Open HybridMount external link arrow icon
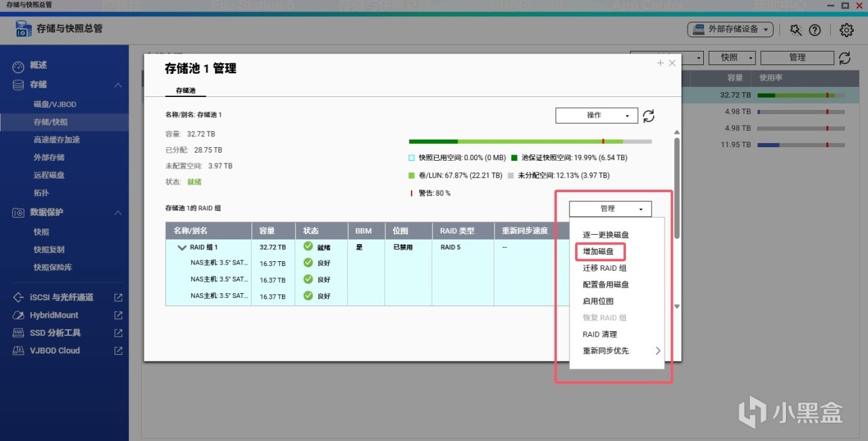This screenshot has height=441, width=868. [118, 315]
